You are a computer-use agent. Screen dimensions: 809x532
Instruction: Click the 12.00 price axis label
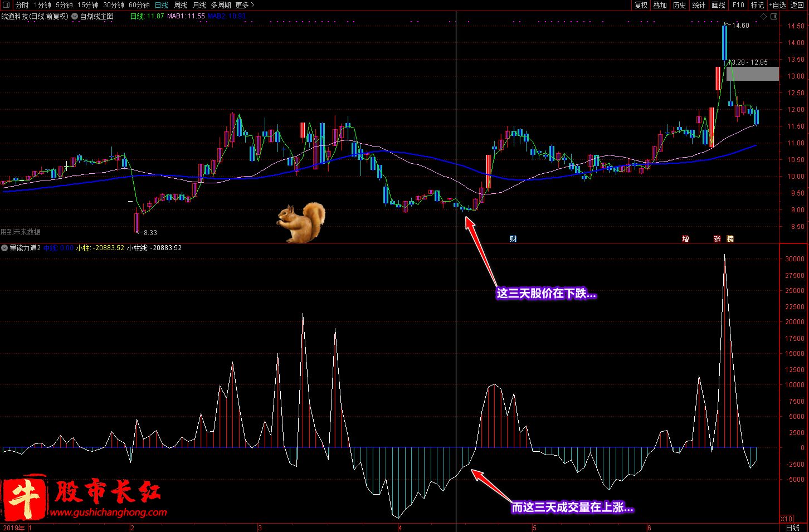[796, 110]
